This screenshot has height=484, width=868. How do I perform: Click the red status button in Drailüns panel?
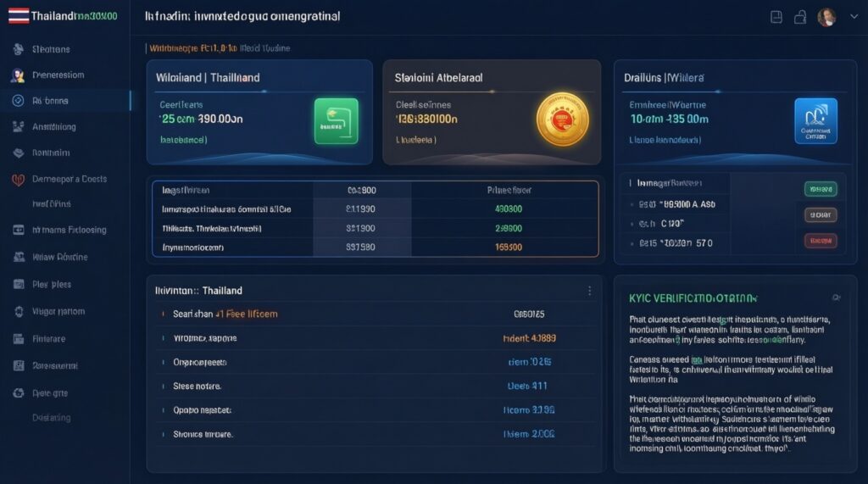coord(821,241)
